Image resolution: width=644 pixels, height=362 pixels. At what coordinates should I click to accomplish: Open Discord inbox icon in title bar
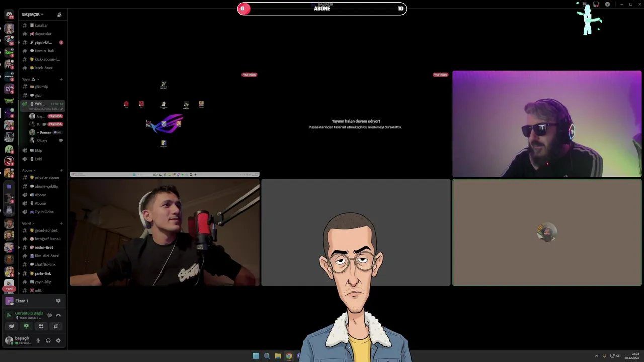tap(596, 4)
